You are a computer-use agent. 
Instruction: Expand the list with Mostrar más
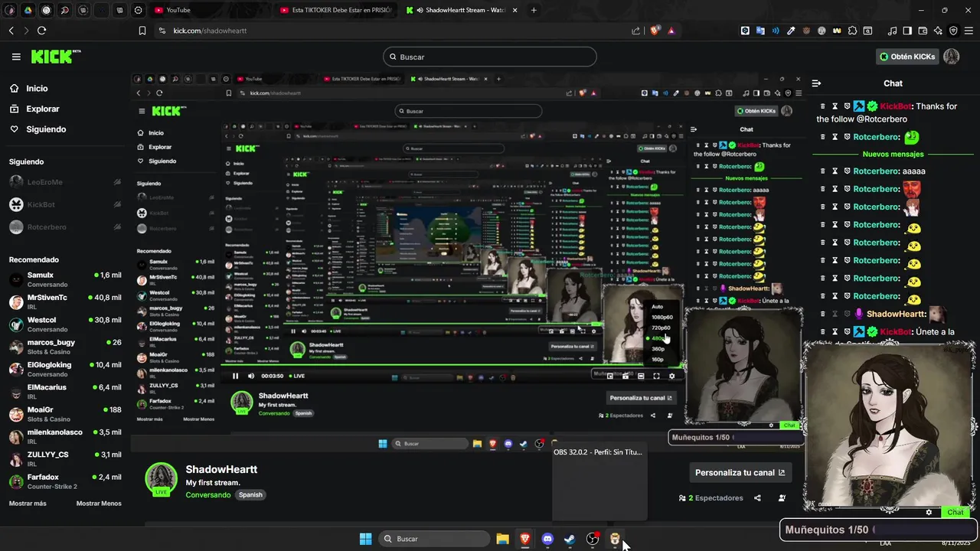click(28, 504)
